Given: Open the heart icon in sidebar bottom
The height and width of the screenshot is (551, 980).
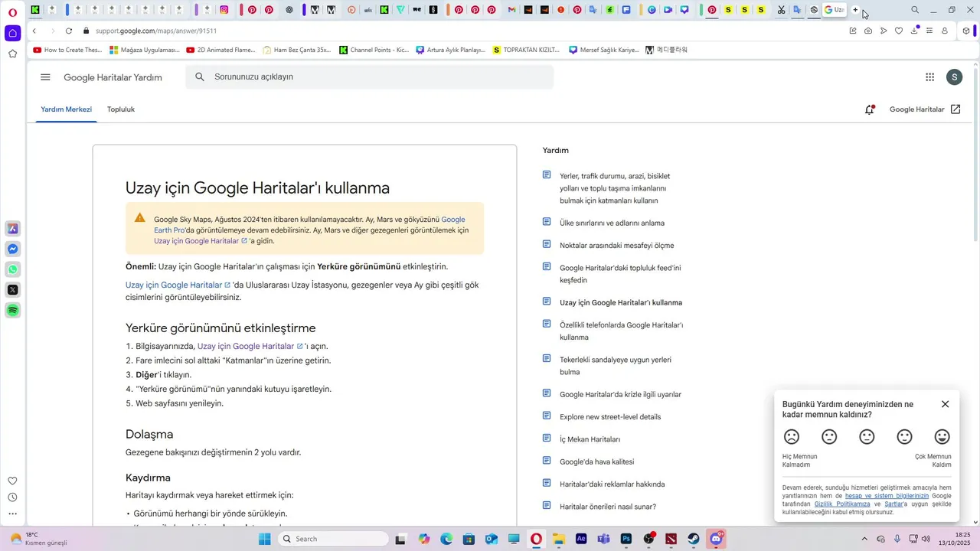Looking at the screenshot, I should coord(12,481).
